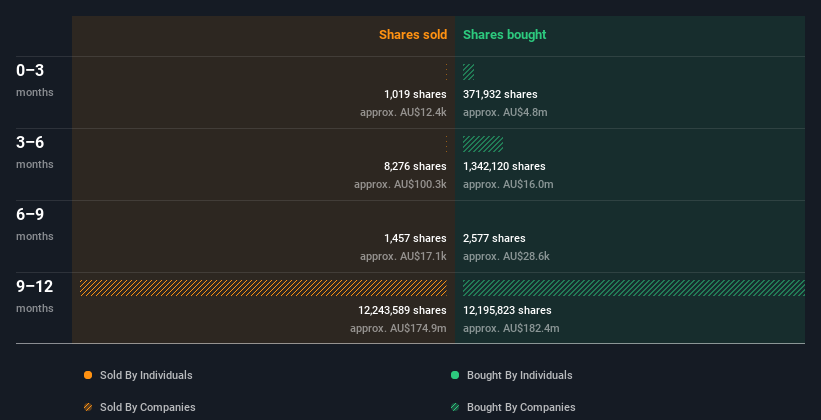This screenshot has width=821, height=420.
Task: Click the approx. AU$16.0m value
Action: [x=508, y=184]
